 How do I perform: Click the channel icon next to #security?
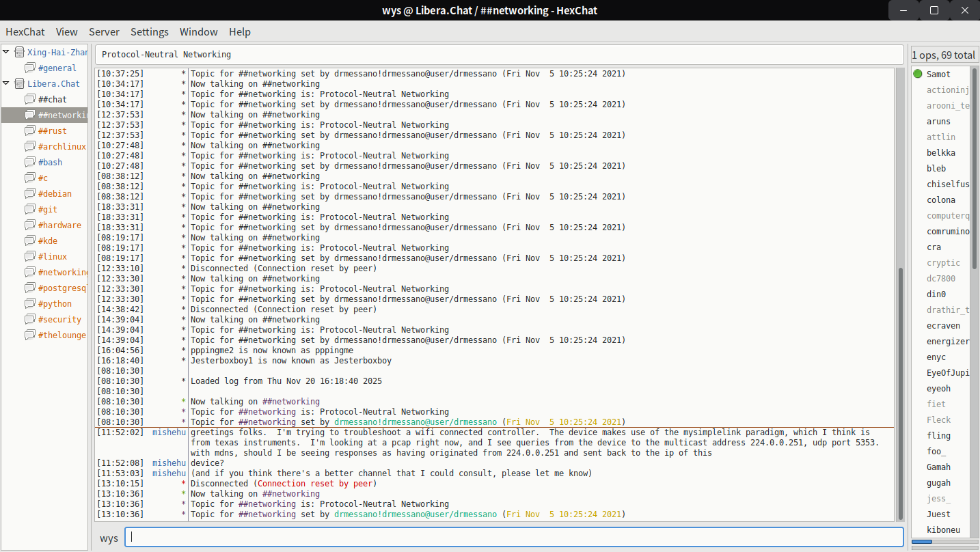(30, 319)
